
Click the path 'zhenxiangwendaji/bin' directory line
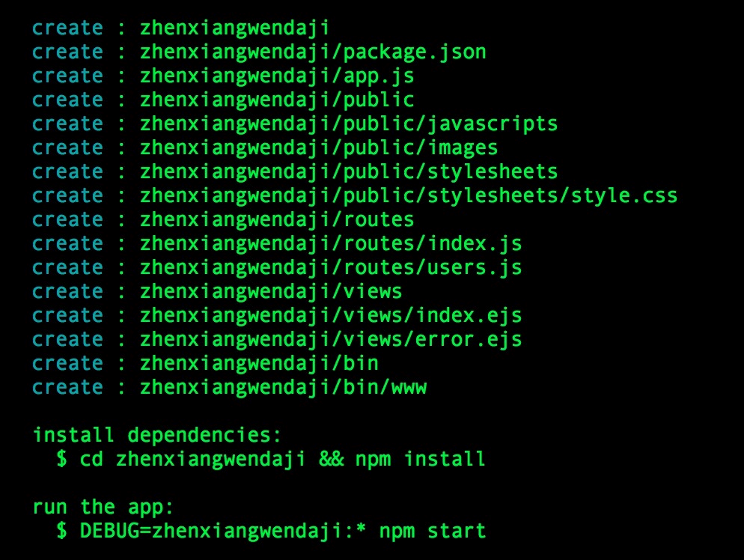click(x=259, y=364)
